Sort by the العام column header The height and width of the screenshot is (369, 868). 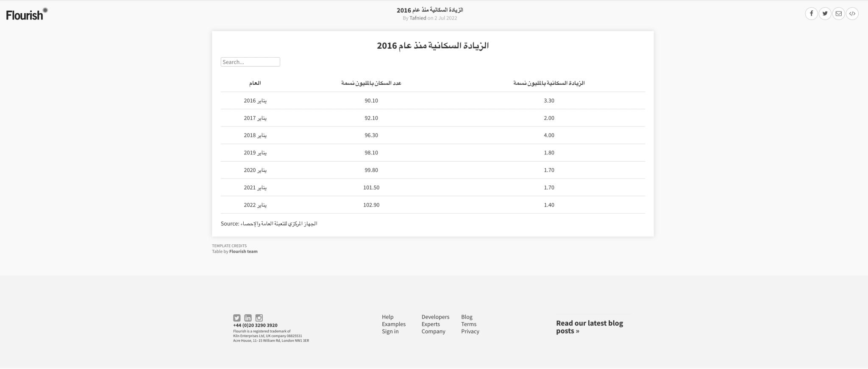coord(255,83)
